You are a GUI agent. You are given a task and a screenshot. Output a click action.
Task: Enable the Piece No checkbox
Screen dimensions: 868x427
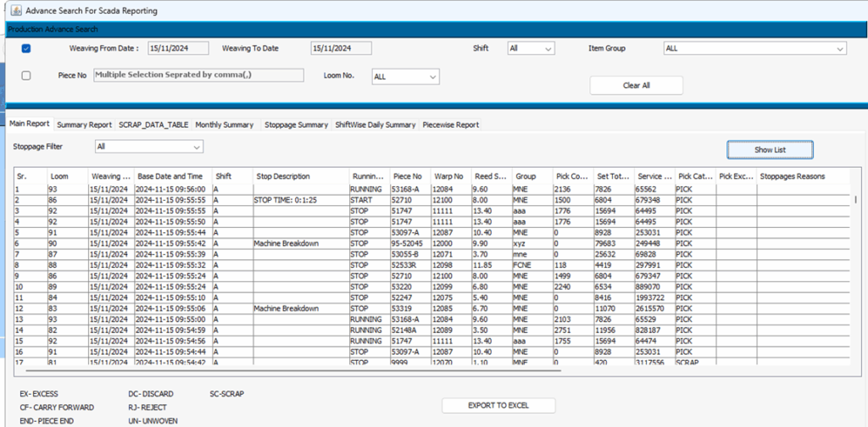click(x=26, y=75)
